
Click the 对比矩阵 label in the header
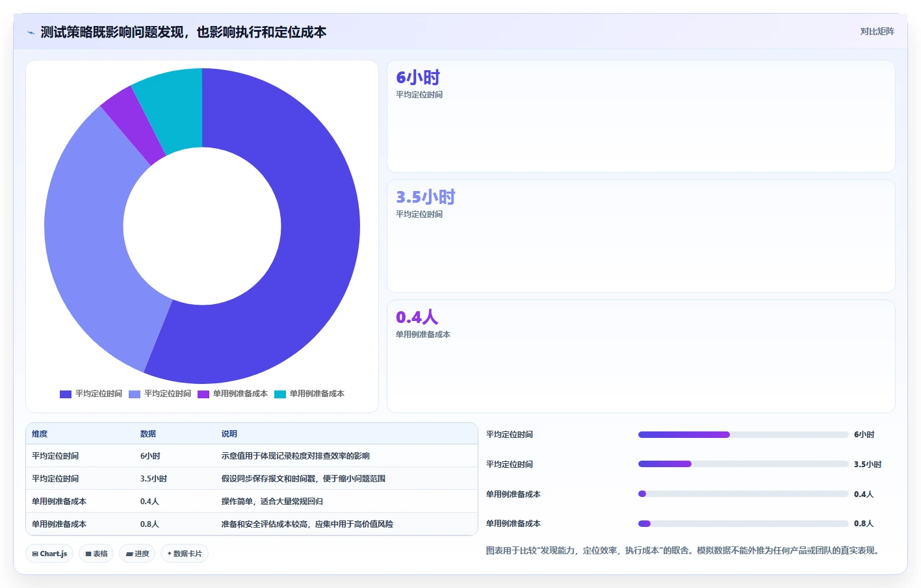point(877,31)
